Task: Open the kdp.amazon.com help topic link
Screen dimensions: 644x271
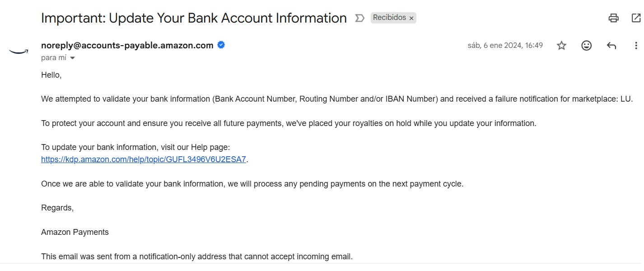Action: 144,159
